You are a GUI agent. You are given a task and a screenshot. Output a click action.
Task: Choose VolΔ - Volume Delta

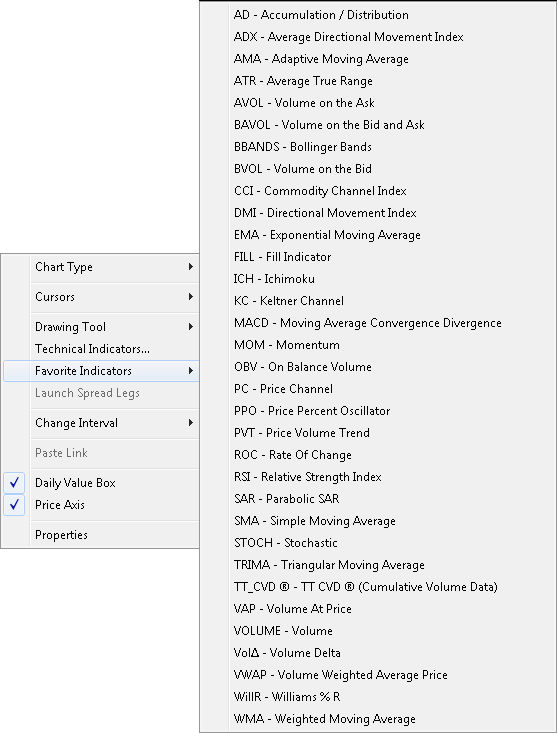378,653
